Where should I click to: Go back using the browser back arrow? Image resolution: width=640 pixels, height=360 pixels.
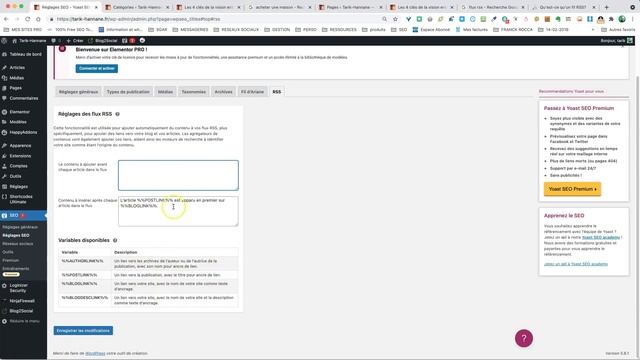point(7,19)
